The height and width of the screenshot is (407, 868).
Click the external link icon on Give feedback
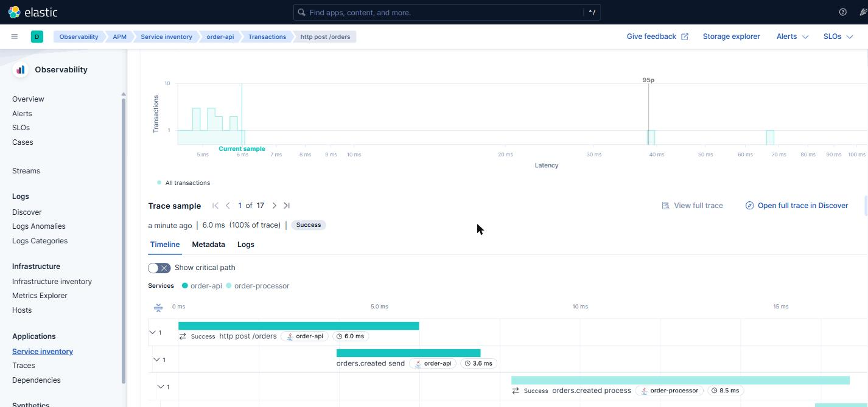685,37
